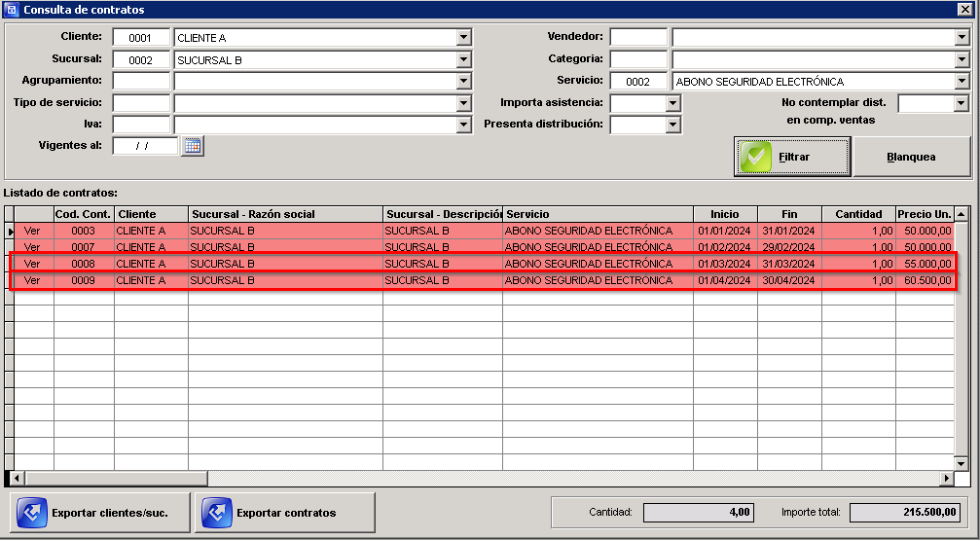Click the Cliente code field 0001
Screen dimensions: 980x540
point(141,38)
